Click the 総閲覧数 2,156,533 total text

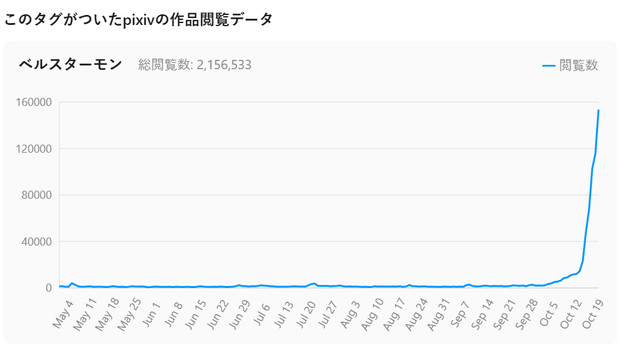click(x=195, y=65)
